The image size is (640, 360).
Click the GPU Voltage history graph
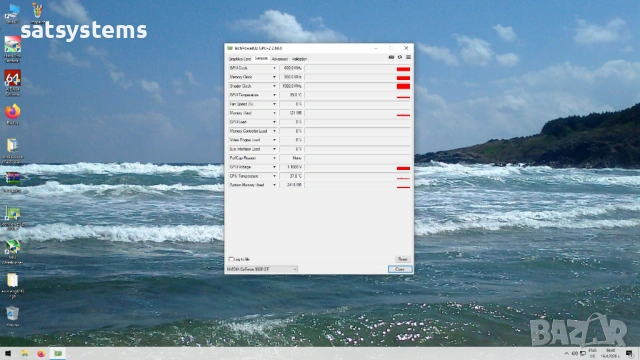pos(358,167)
